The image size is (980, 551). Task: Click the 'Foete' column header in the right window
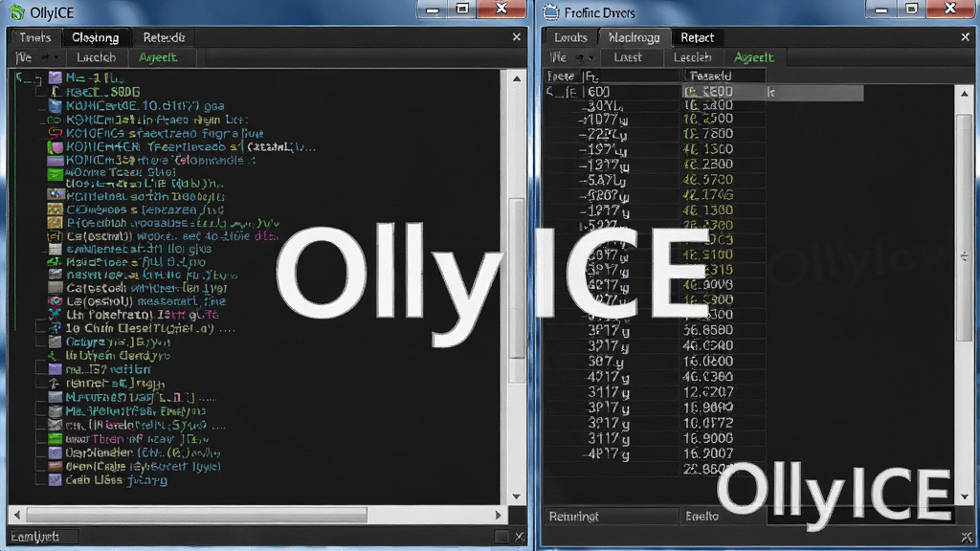[561, 77]
